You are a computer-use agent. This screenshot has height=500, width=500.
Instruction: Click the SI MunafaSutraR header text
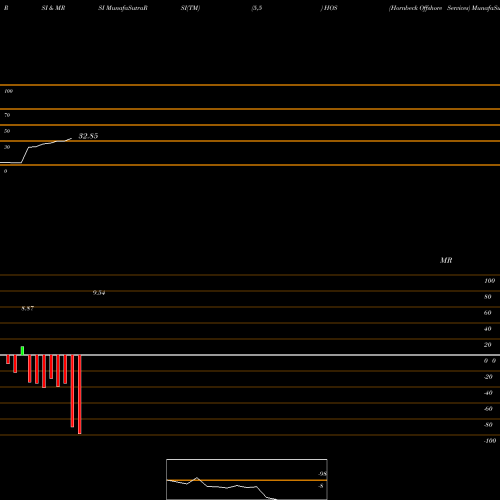pos(123,8)
